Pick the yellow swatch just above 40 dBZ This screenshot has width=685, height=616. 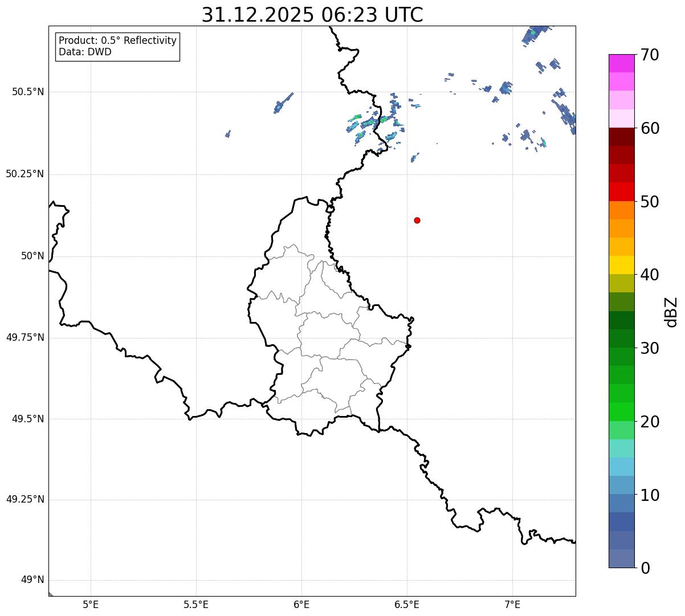621,265
